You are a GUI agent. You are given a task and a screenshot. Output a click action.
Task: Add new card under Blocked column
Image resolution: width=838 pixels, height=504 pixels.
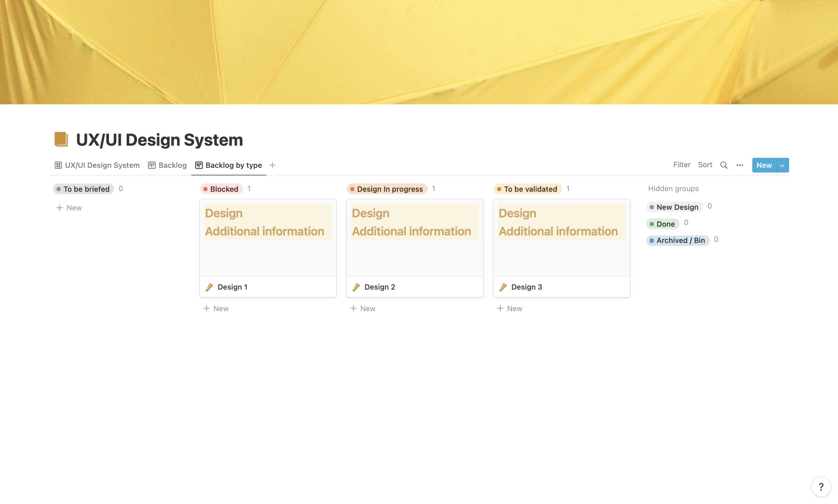pos(216,309)
